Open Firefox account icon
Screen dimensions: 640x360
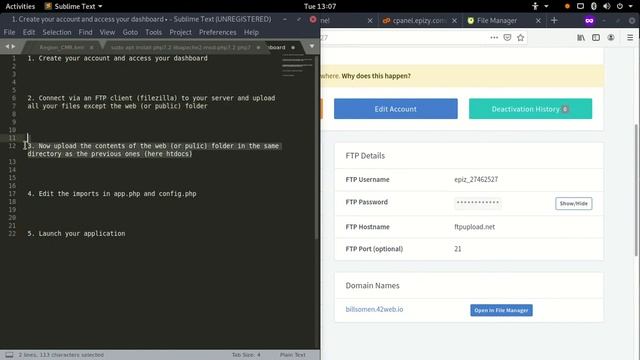[x=611, y=38]
